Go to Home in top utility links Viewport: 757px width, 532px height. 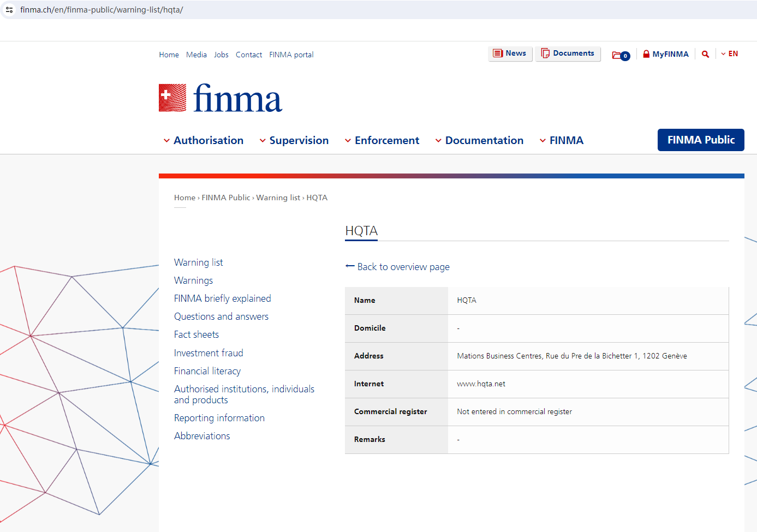point(169,55)
